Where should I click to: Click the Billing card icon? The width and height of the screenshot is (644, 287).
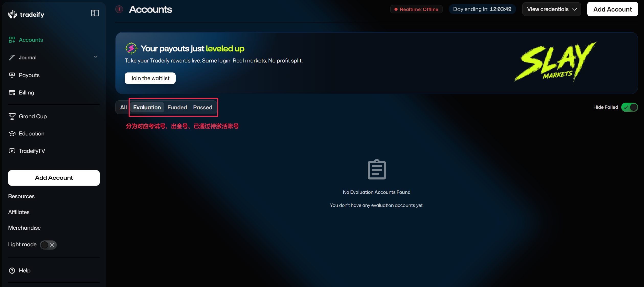click(12, 92)
